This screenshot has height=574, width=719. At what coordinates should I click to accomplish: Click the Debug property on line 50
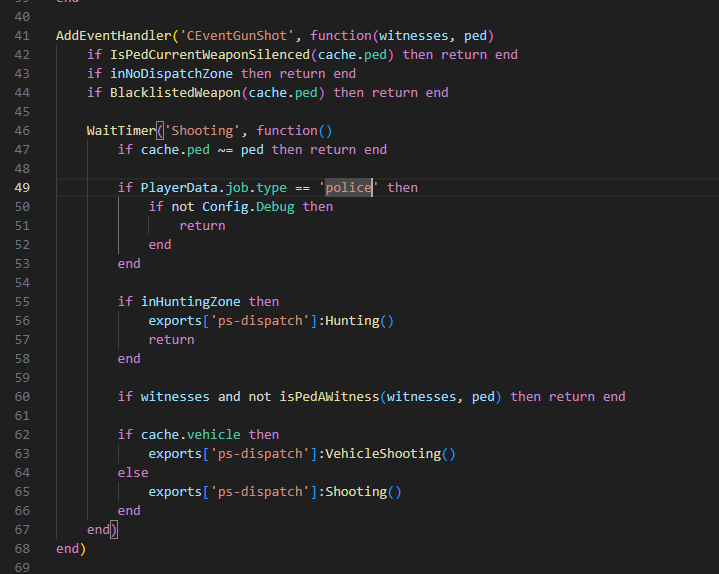click(275, 207)
